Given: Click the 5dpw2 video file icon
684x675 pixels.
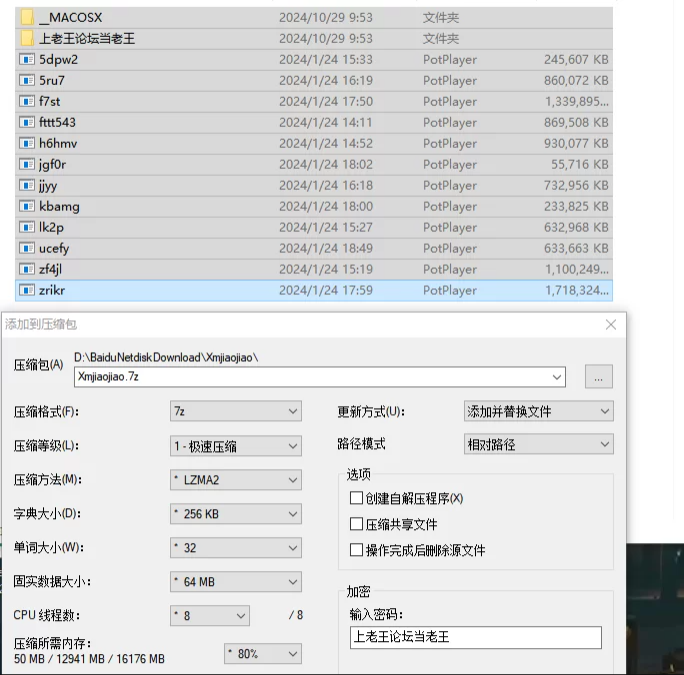Looking at the screenshot, I should coord(27,59).
